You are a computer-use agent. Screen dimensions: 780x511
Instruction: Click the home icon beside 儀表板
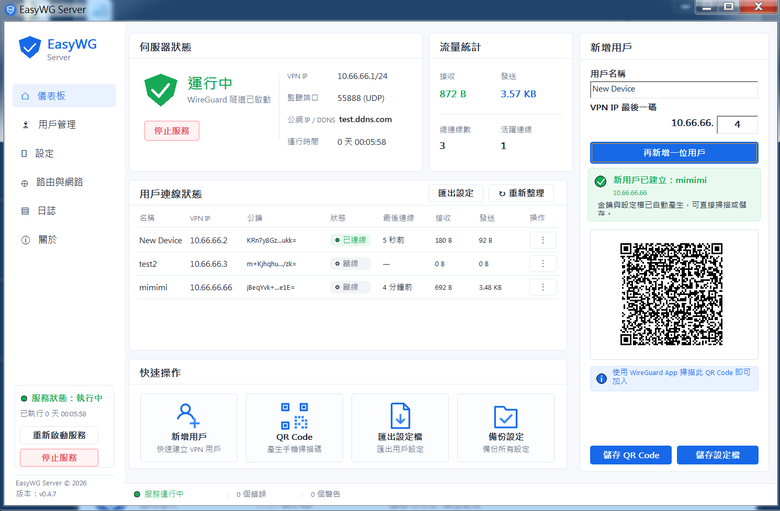(x=25, y=96)
